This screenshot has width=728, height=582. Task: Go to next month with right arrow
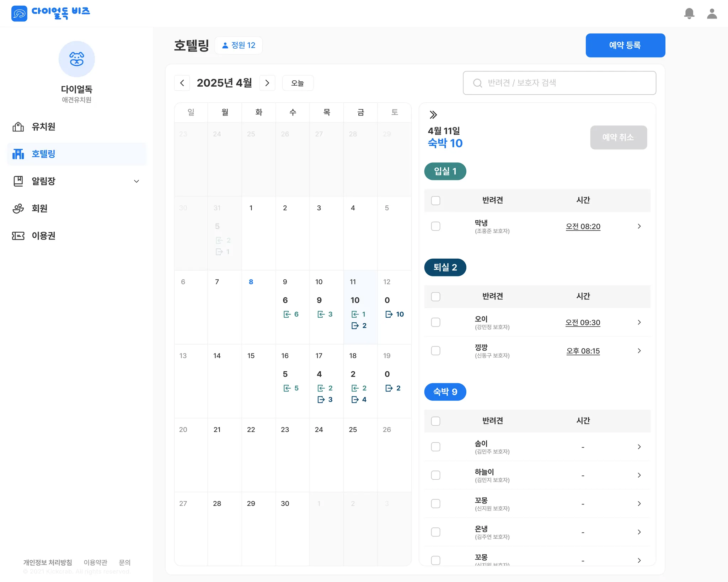[x=267, y=83]
